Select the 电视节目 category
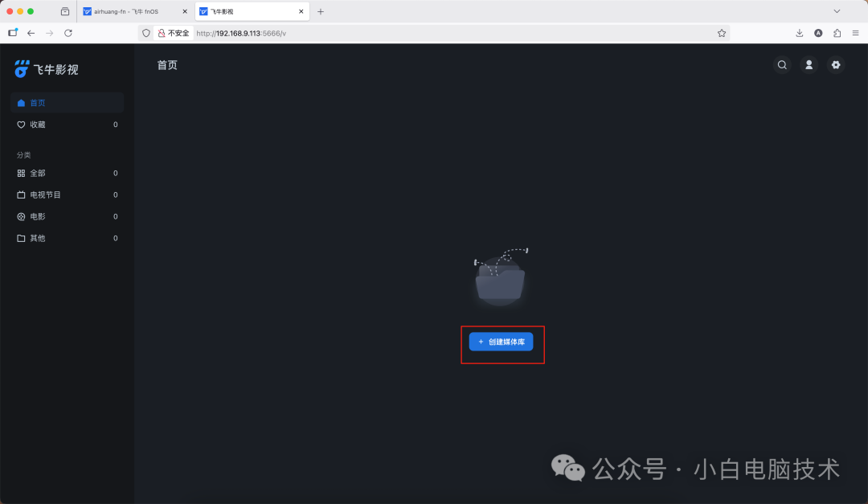This screenshot has height=504, width=868. 67,195
